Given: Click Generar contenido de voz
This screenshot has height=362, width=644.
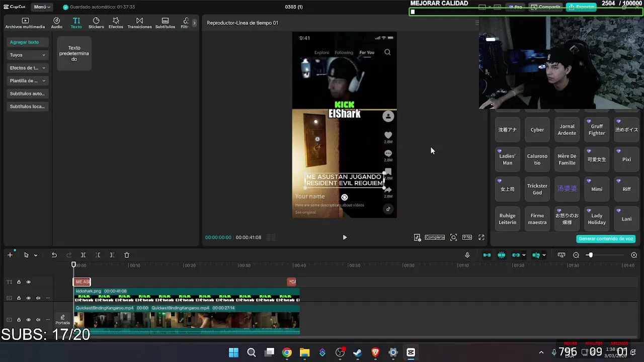Looking at the screenshot, I should [606, 239].
